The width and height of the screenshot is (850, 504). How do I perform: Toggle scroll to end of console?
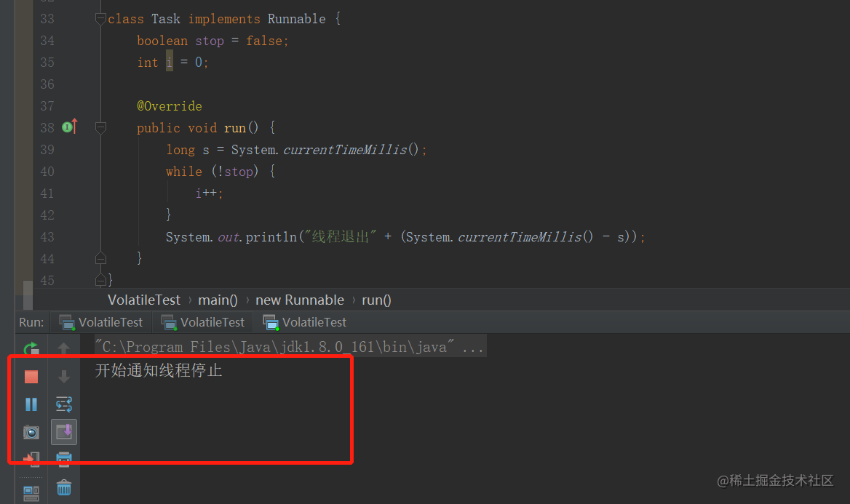click(x=64, y=432)
